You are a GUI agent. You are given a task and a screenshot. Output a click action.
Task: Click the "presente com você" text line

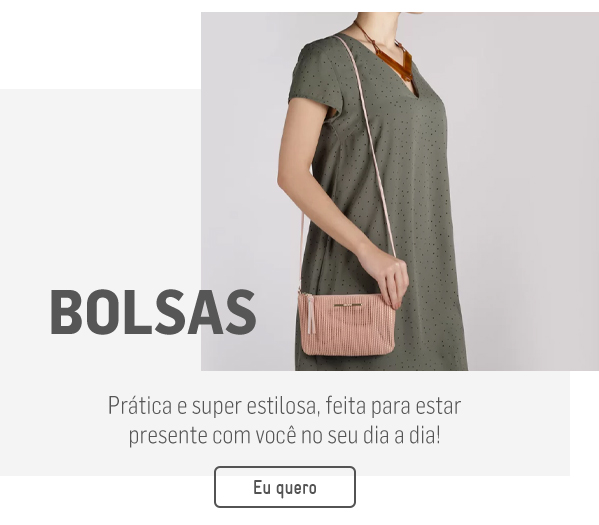click(x=285, y=435)
